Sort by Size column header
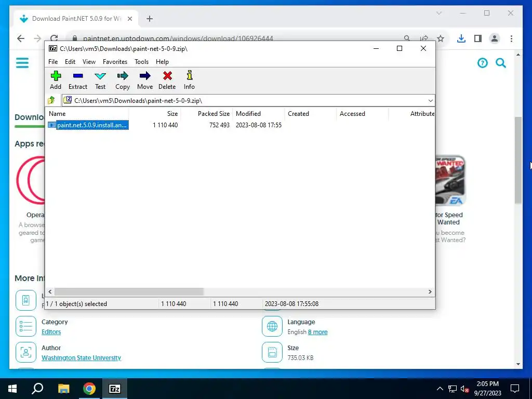532x399 pixels. click(155, 114)
